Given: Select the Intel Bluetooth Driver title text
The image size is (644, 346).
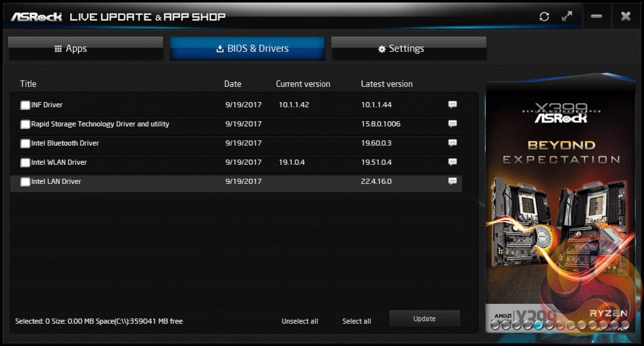Looking at the screenshot, I should click(65, 143).
